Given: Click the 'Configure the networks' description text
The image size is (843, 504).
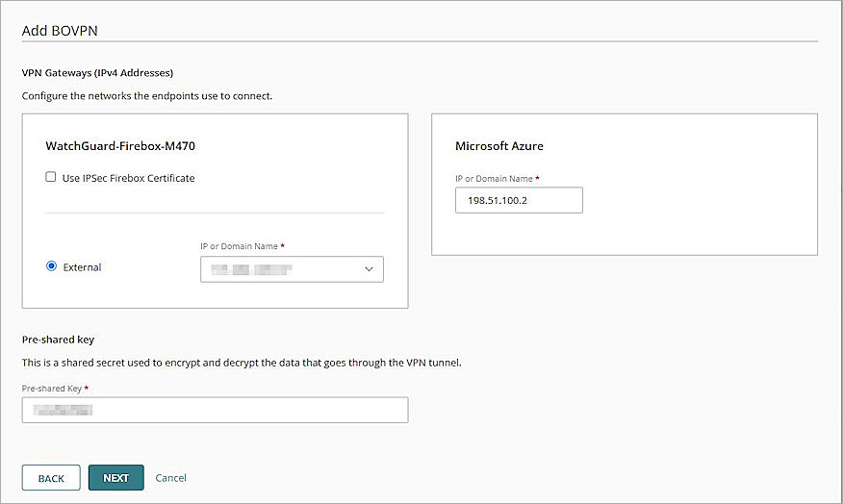Looking at the screenshot, I should click(x=147, y=96).
